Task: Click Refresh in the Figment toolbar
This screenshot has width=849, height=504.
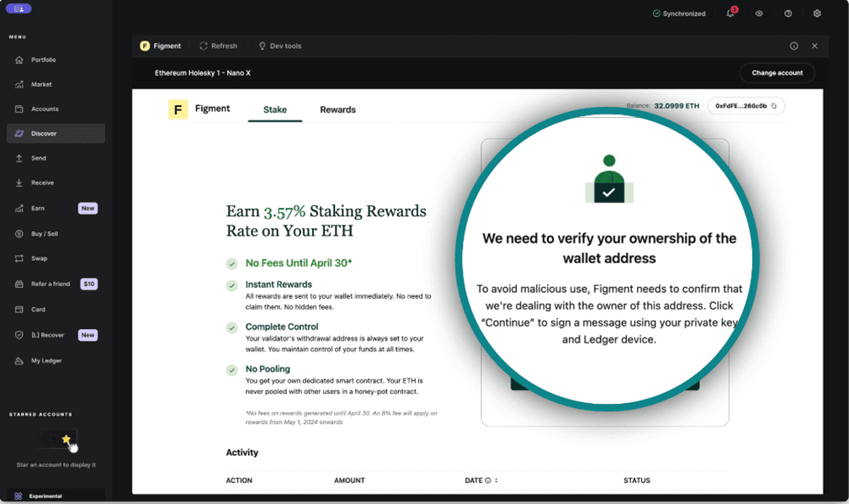Action: 219,46
